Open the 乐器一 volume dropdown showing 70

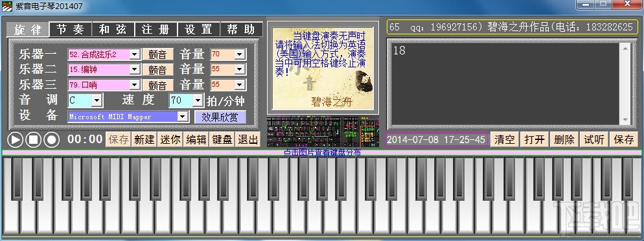pyautogui.click(x=240, y=54)
